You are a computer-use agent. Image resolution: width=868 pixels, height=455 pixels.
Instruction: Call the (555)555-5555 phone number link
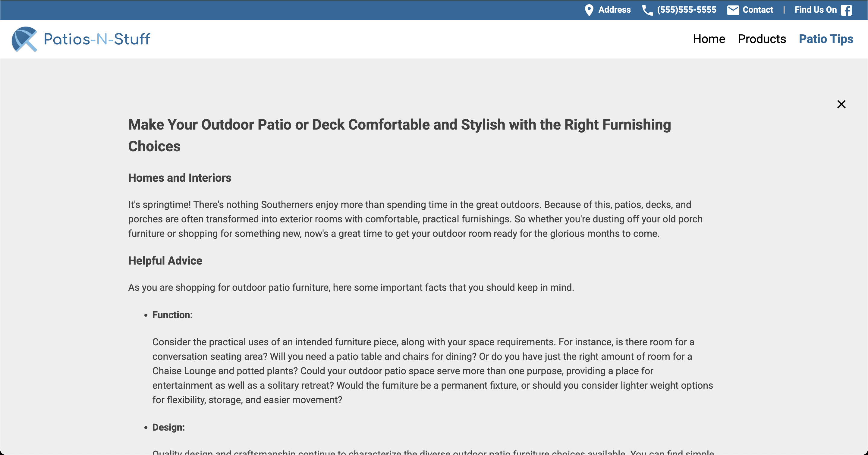point(686,10)
